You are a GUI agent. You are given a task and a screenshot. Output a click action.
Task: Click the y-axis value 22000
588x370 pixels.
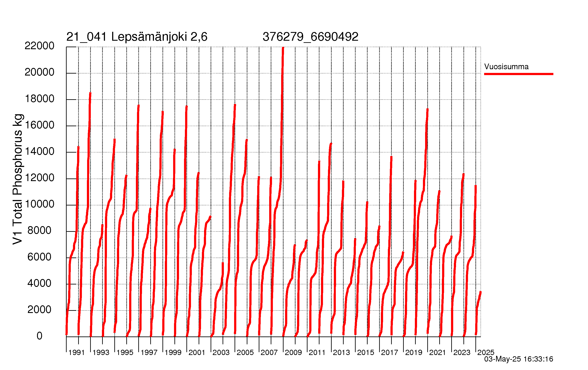pyautogui.click(x=39, y=46)
